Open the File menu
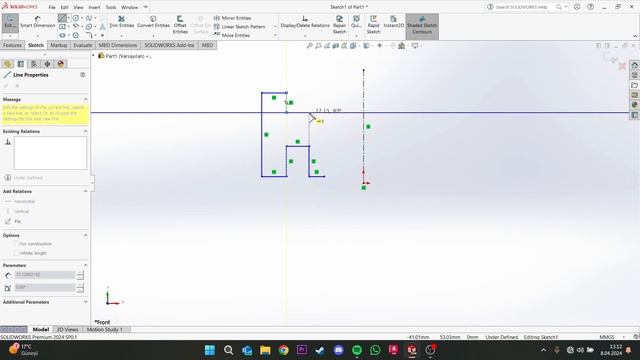 (52, 7)
